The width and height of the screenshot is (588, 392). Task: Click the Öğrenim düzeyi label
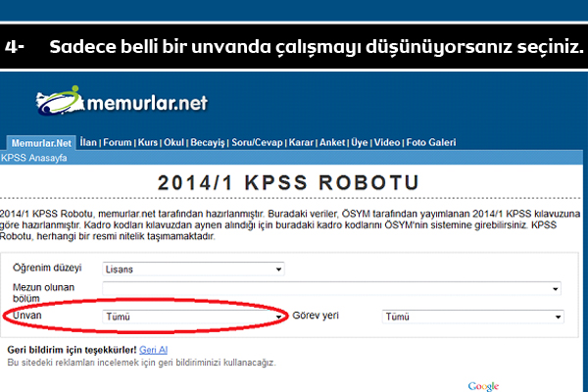(47, 268)
